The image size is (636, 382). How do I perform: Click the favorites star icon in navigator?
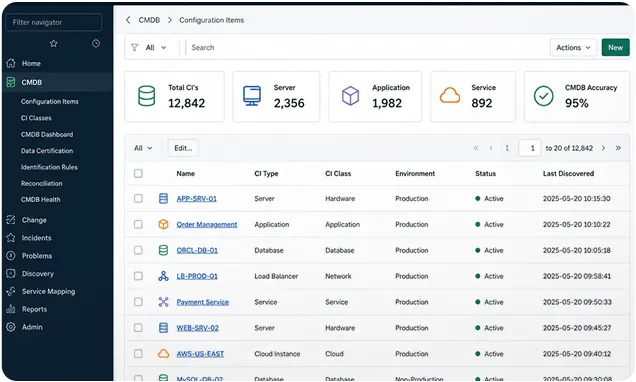[x=54, y=43]
